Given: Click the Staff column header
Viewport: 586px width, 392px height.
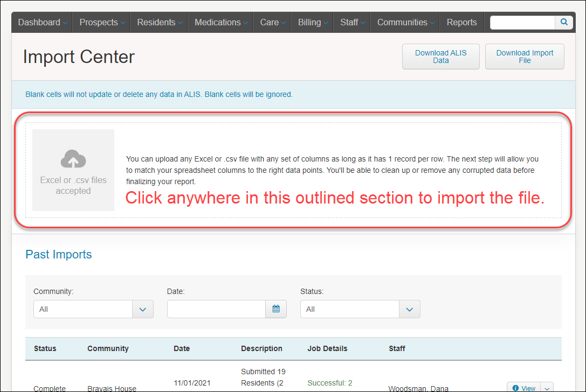Looking at the screenshot, I should [x=397, y=349].
